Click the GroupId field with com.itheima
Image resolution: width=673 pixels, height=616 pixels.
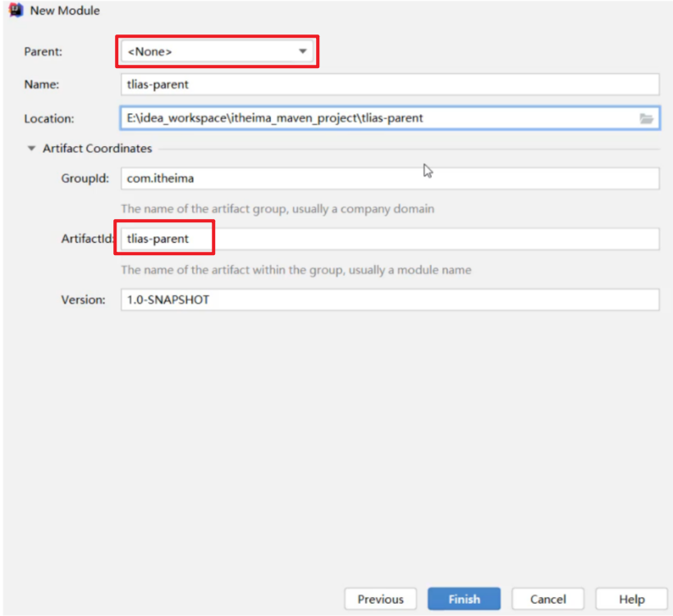tap(390, 179)
